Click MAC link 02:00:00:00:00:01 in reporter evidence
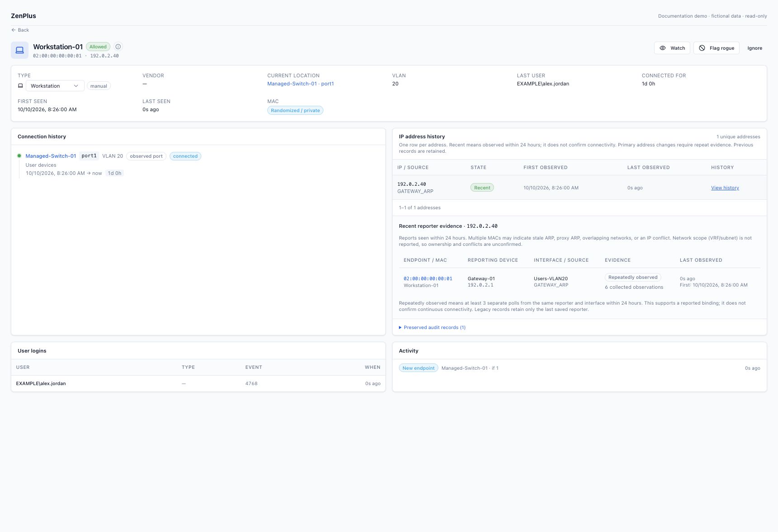The width and height of the screenshot is (778, 532). [428, 278]
